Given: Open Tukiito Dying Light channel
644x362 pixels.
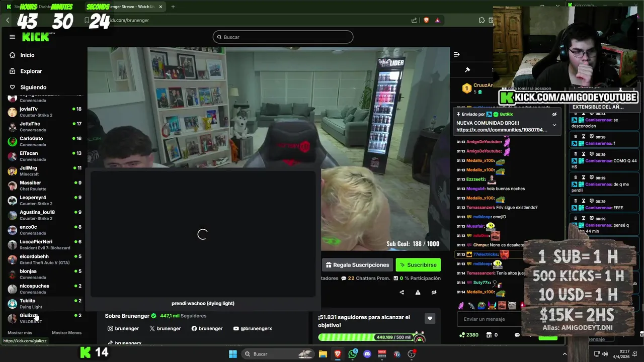Looking at the screenshot, I should 44,304.
